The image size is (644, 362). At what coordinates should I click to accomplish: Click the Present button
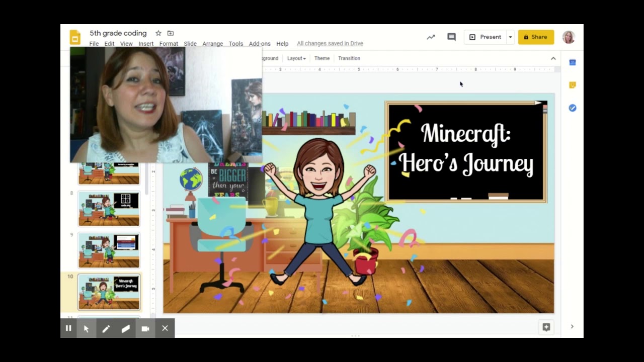pyautogui.click(x=485, y=37)
